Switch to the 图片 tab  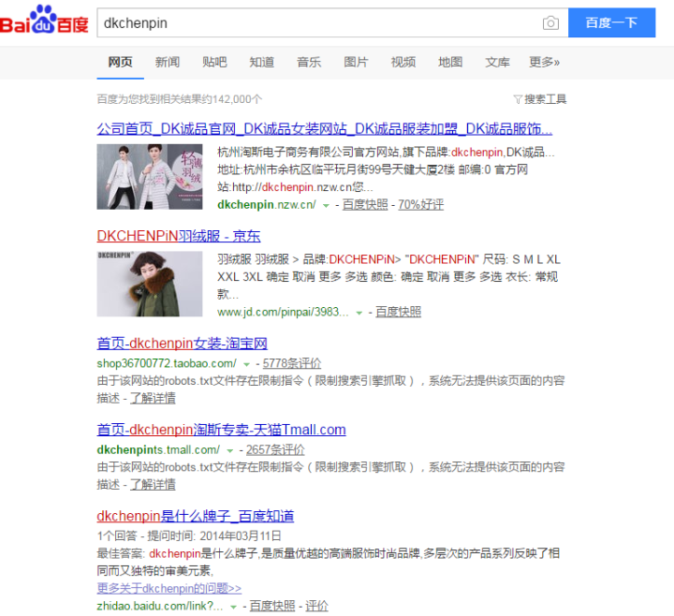pos(356,63)
